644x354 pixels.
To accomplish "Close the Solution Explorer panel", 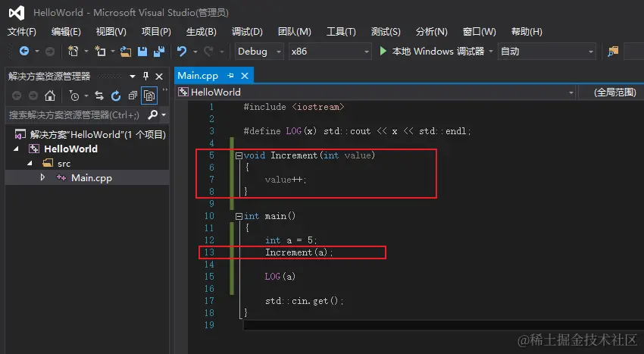I will (159, 77).
